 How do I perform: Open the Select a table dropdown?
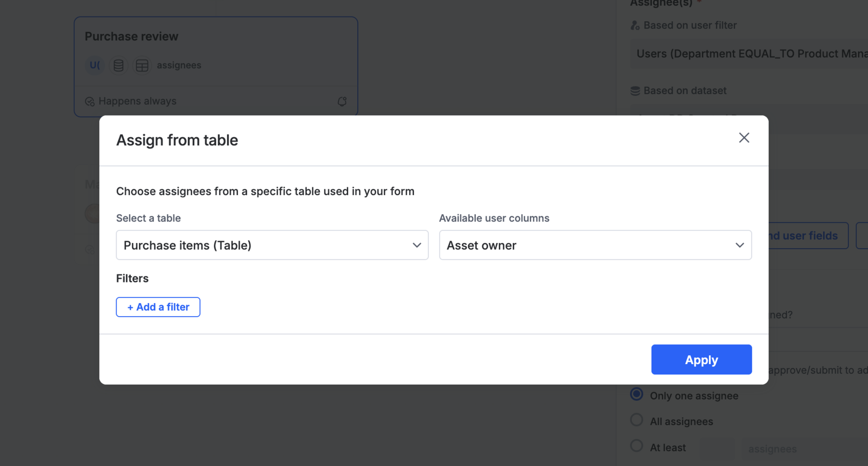272,245
